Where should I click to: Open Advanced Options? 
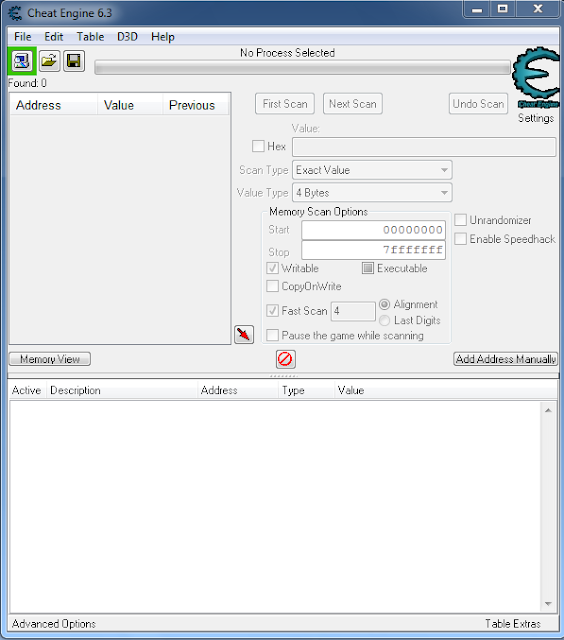click(x=53, y=624)
